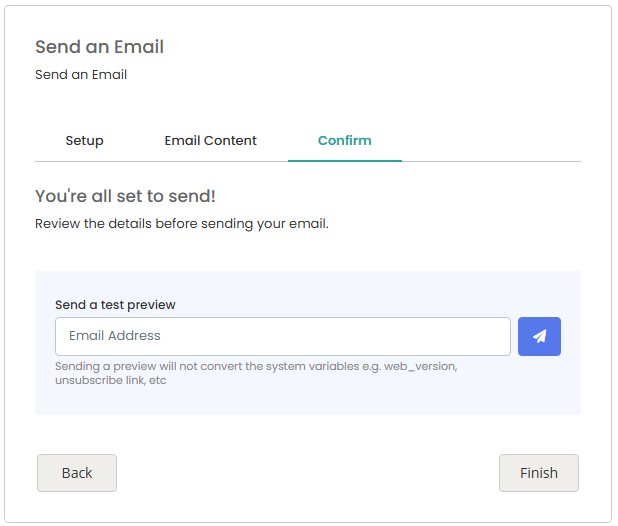This screenshot has width=618, height=526.
Task: Click the smaller 'Send an Email' subtitle
Action: pos(81,74)
